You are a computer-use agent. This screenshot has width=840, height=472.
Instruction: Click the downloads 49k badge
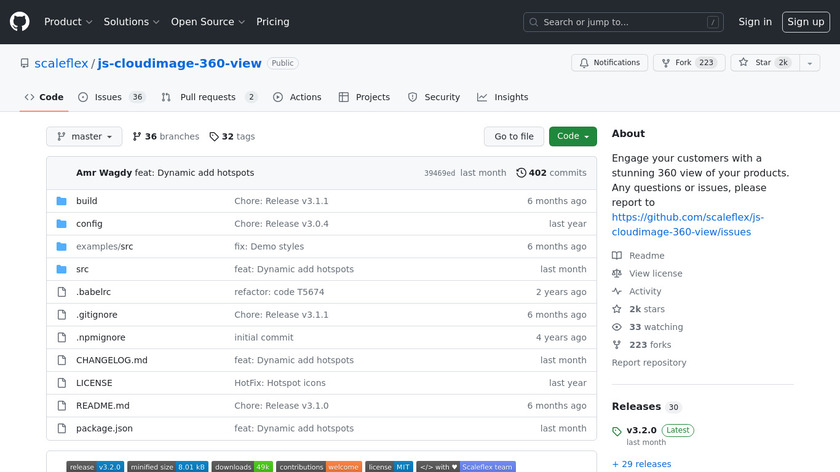[x=242, y=467]
